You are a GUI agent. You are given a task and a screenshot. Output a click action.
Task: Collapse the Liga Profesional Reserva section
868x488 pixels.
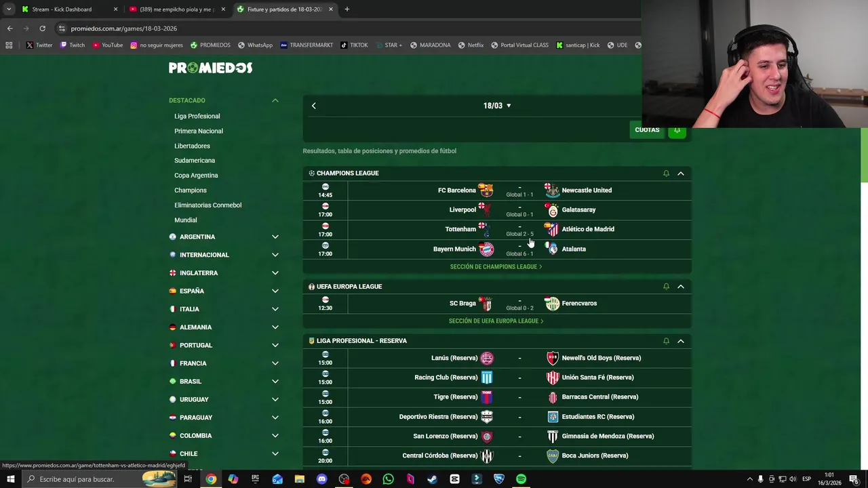click(x=681, y=341)
